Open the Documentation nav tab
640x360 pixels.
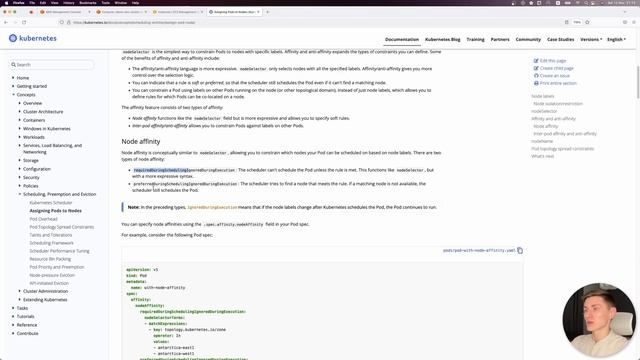pos(402,40)
